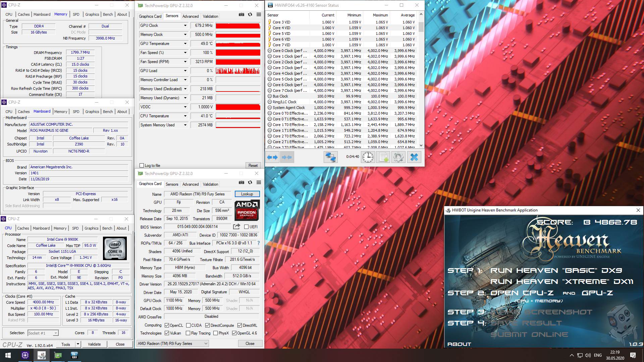Toggle the Ray Tracing checkbox
The image size is (644, 362).
coord(187,333)
